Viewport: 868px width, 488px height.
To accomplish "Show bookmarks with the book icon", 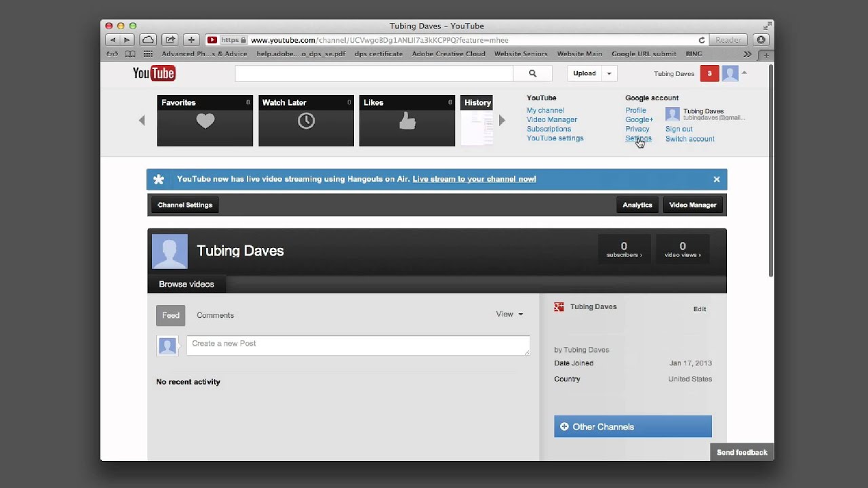I will coord(130,54).
